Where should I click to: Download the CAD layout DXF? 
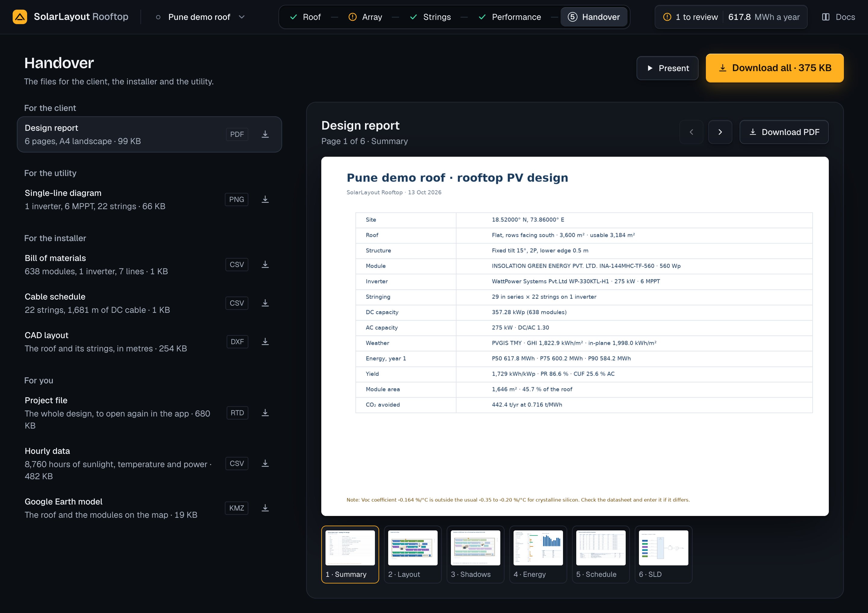(x=266, y=342)
